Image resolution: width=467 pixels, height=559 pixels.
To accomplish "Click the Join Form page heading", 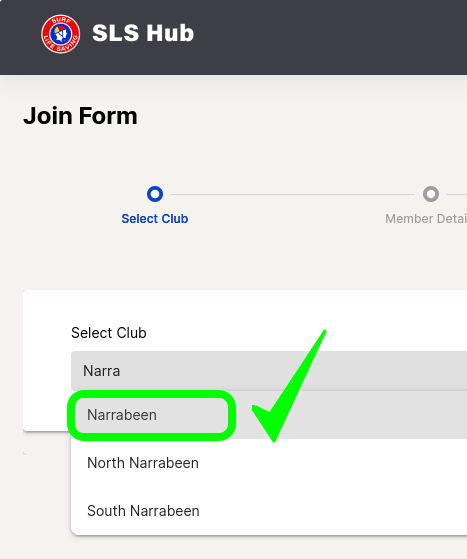I will click(80, 116).
